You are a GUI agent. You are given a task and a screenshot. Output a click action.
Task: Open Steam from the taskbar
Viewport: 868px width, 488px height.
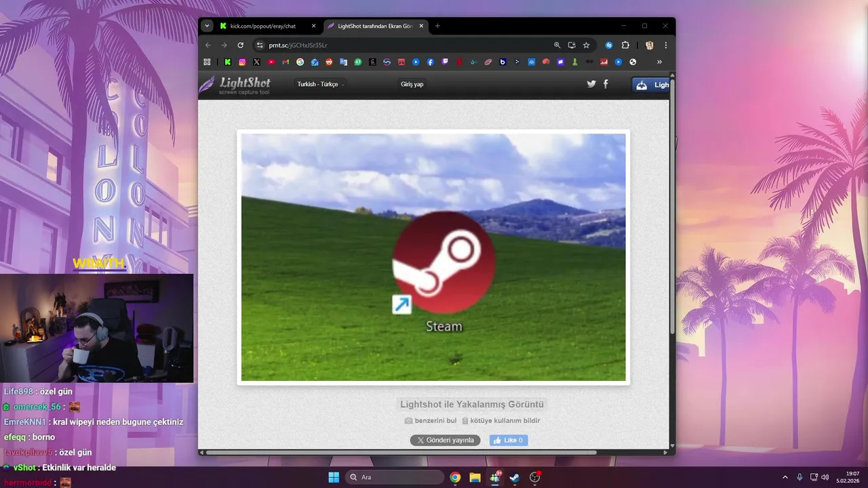515,477
